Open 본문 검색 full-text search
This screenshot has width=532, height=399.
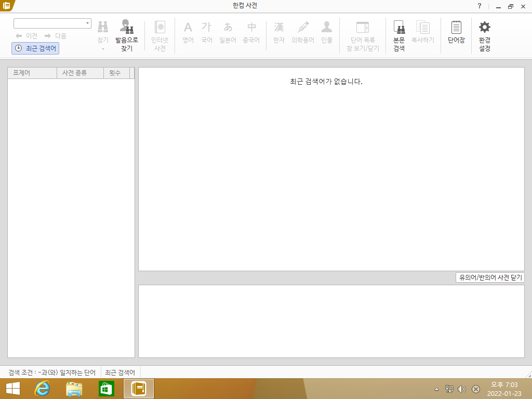coord(399,36)
